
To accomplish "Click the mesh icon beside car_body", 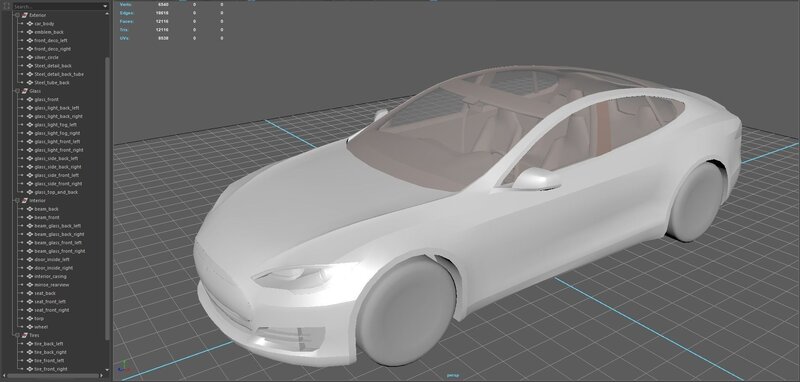I will [x=30, y=23].
